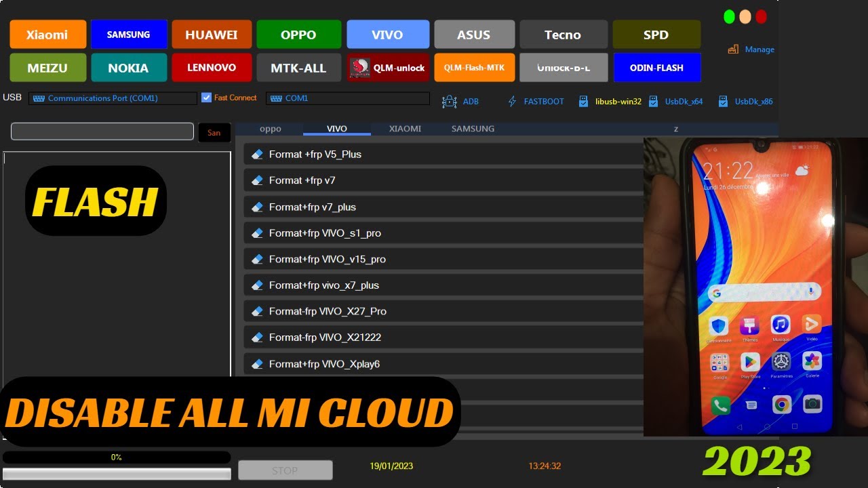The image size is (868, 488).
Task: Click the time 13:24:32
Action: pos(545,466)
